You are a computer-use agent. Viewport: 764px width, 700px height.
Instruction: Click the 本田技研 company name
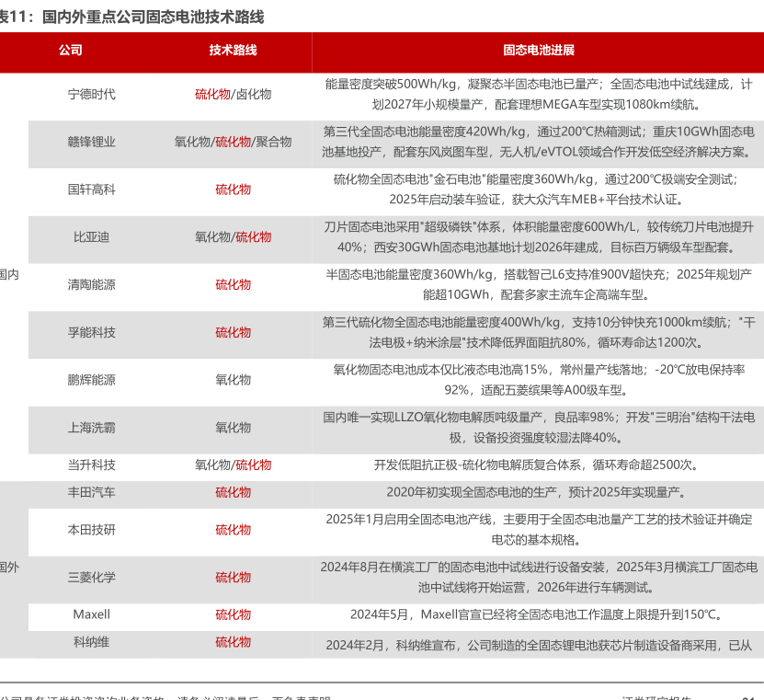point(91,530)
